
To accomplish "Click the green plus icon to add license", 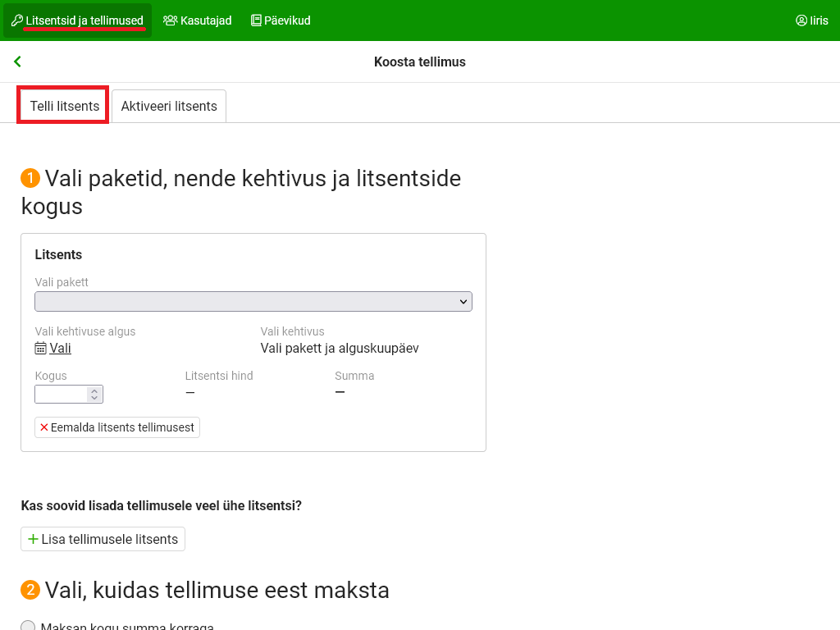I will (33, 539).
